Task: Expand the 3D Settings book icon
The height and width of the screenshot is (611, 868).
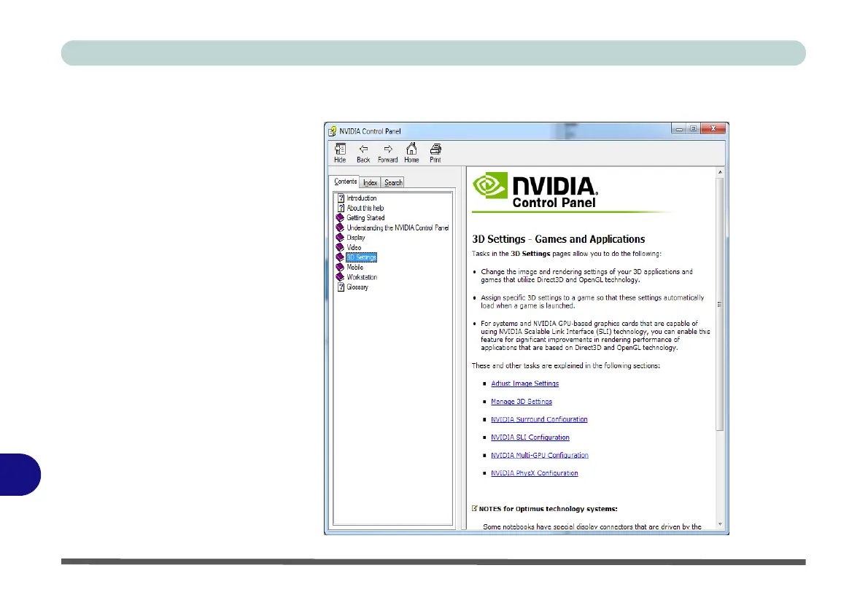Action: pos(340,257)
